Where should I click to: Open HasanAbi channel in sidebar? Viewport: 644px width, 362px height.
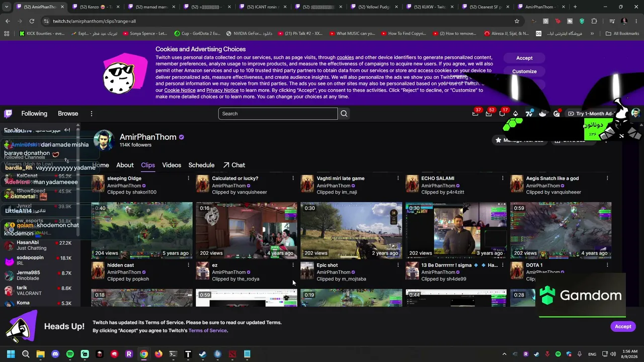coord(39,245)
